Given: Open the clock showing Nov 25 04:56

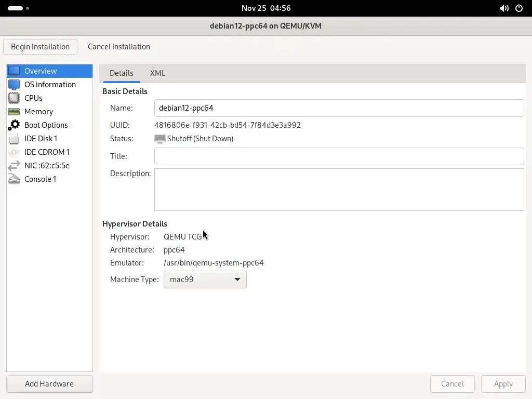Looking at the screenshot, I should point(266,8).
